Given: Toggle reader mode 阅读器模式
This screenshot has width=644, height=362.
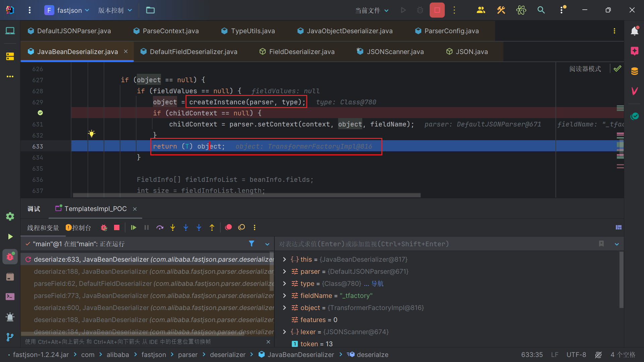Looking at the screenshot, I should [x=585, y=69].
